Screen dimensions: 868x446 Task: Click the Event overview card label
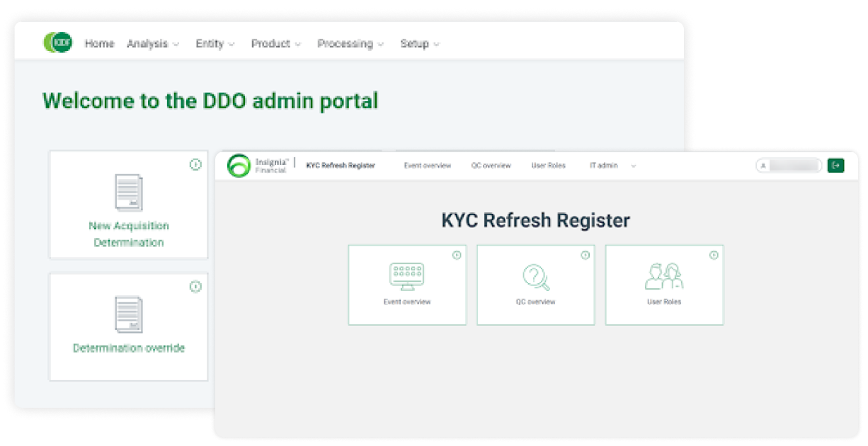coord(407,302)
